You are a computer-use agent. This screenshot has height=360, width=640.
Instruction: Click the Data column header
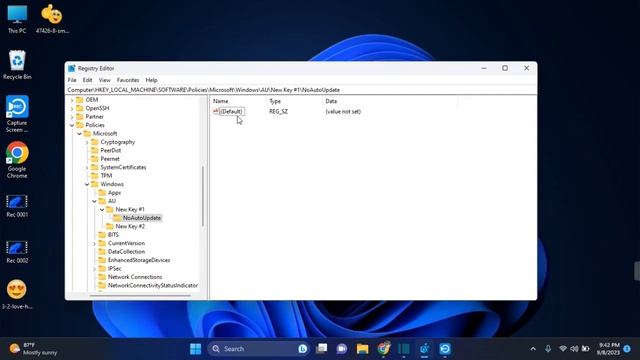tap(390, 101)
